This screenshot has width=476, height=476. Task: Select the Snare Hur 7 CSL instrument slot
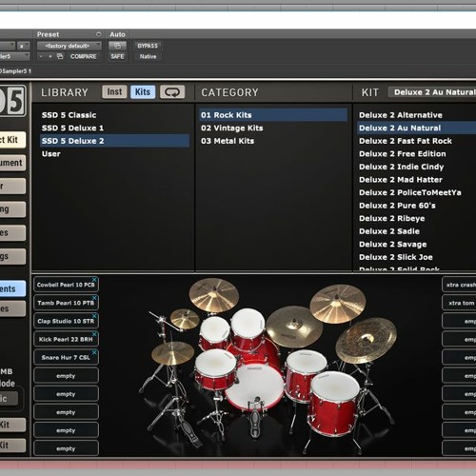click(66, 357)
